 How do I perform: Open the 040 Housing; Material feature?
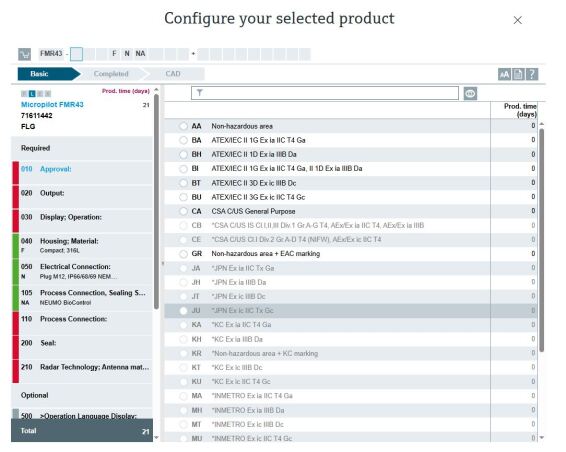(x=82, y=245)
